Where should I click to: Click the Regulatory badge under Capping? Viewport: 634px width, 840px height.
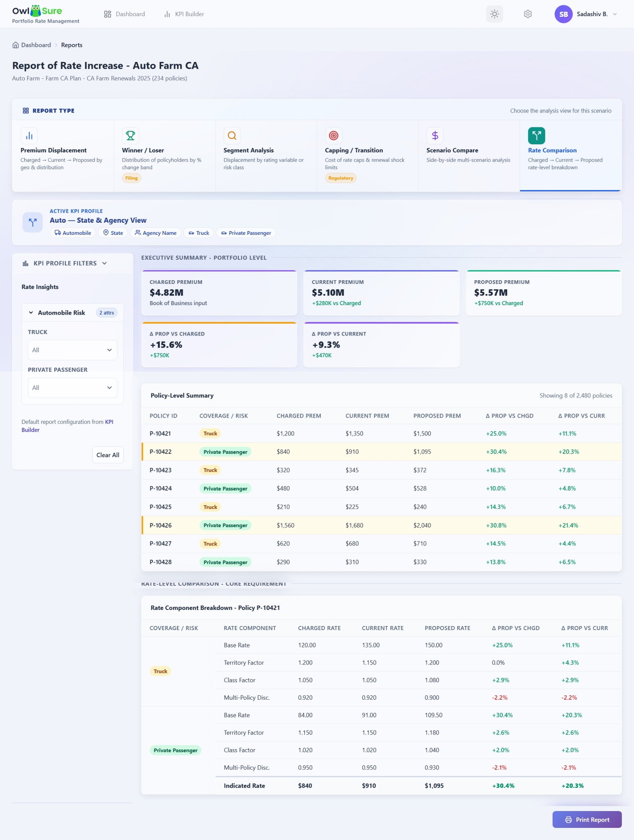click(x=341, y=178)
